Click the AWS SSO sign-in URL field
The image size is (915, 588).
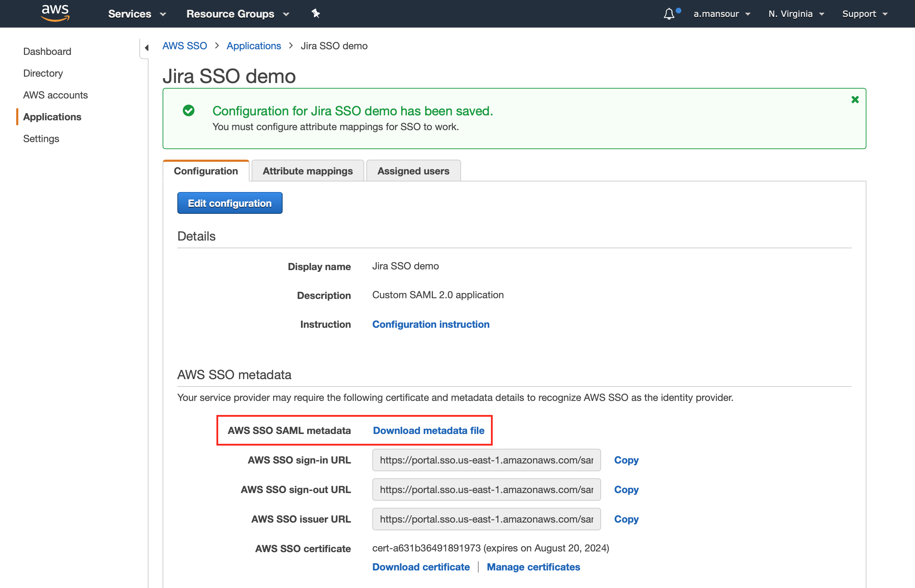(x=486, y=460)
